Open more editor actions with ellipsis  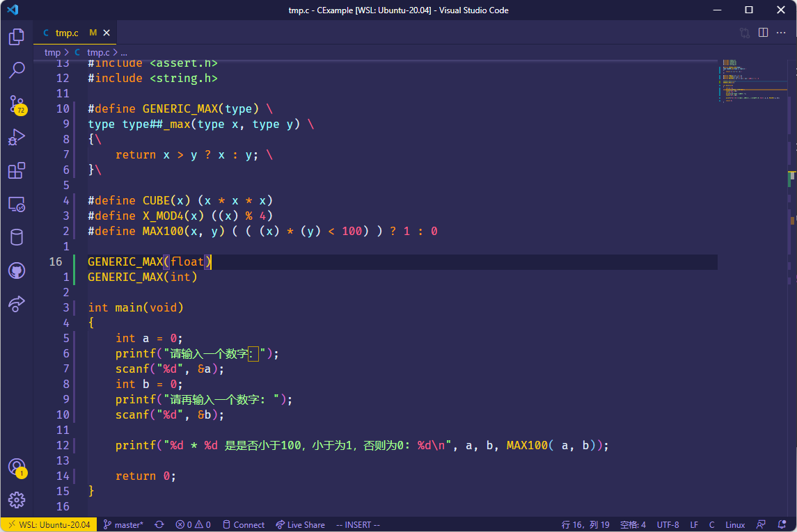point(780,32)
